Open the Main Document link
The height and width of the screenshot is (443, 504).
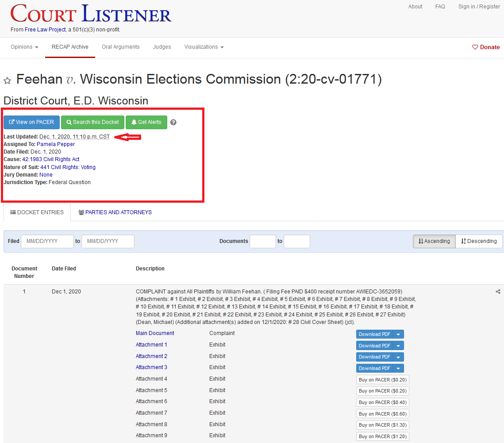[155, 333]
